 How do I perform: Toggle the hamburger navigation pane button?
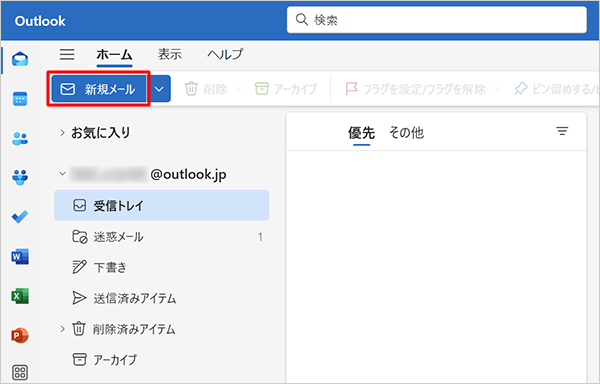pos(67,54)
